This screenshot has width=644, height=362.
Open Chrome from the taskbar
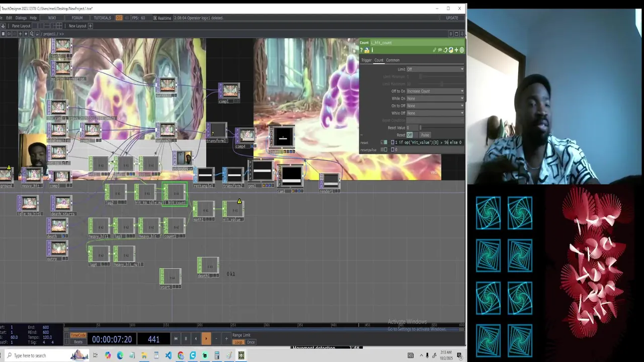coord(181,355)
